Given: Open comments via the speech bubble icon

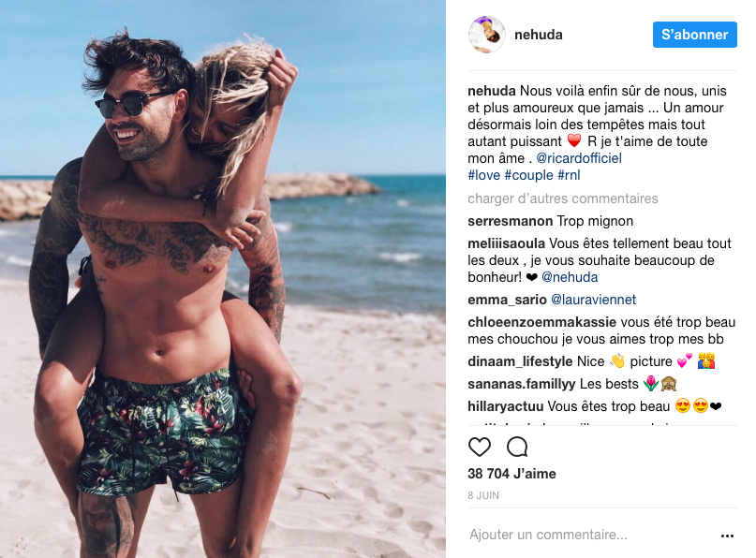Looking at the screenshot, I should coord(517,447).
